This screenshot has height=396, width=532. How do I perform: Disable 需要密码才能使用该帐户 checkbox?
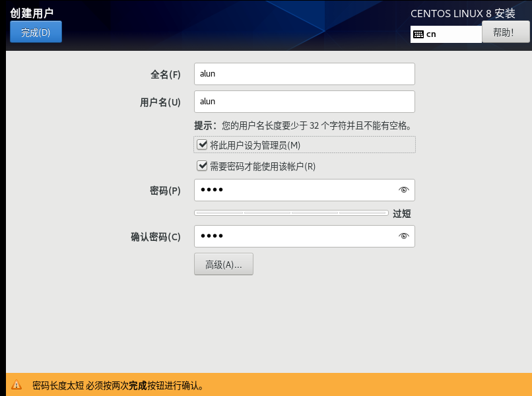pos(202,166)
